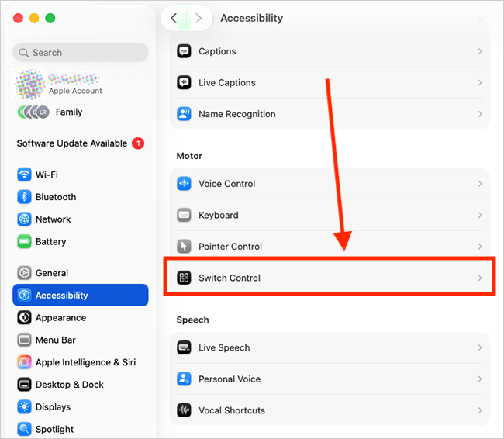Click the Live Speech keyboard icon
Image resolution: width=504 pixels, height=439 pixels.
pyautogui.click(x=184, y=347)
